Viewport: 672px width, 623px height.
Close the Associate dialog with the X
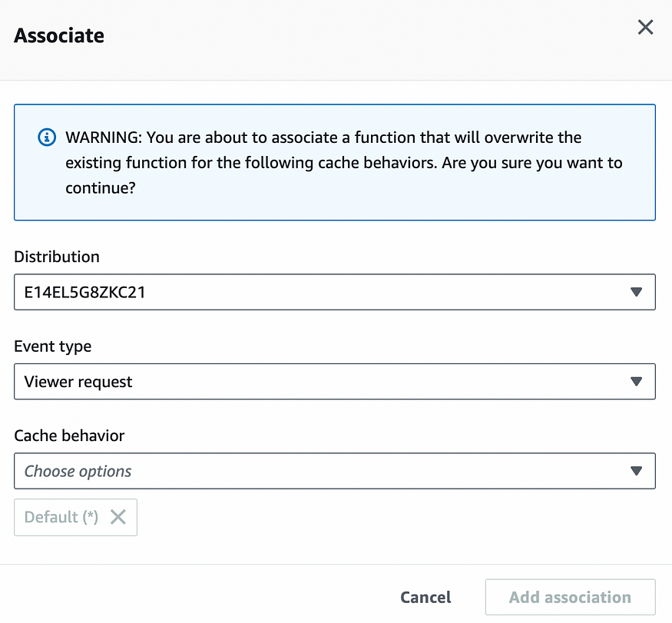645,27
